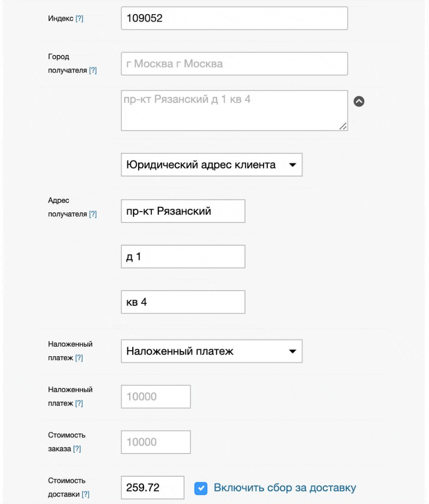Open the Наложенный платеж dropdown
The height and width of the screenshot is (504, 429).
212,351
